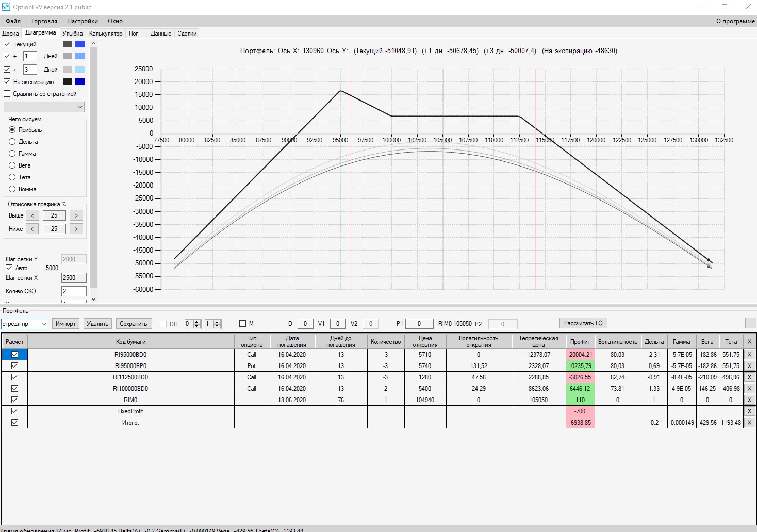Click the first DH spinner arrows
This screenshot has width=757, height=532.
click(x=197, y=324)
